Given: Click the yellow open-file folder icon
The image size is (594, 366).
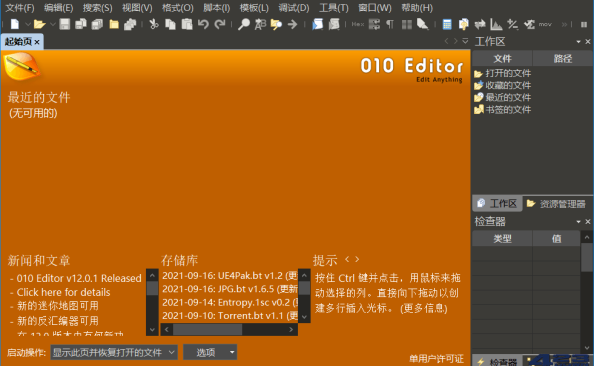Looking at the screenshot, I should [39, 24].
